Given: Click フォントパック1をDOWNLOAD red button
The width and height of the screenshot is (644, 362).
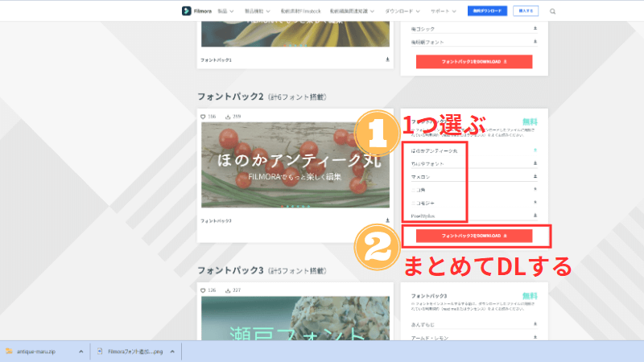Looking at the screenshot, I should point(474,62).
